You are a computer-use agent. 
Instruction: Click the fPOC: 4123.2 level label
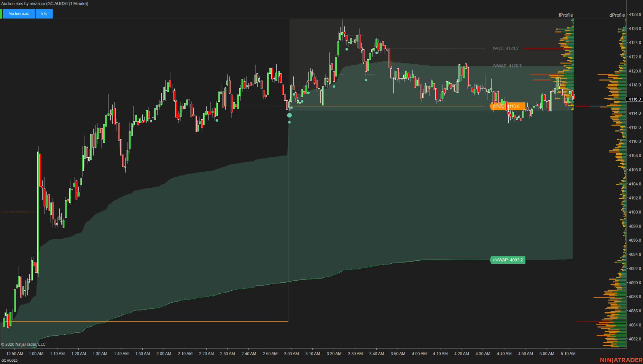(x=506, y=49)
